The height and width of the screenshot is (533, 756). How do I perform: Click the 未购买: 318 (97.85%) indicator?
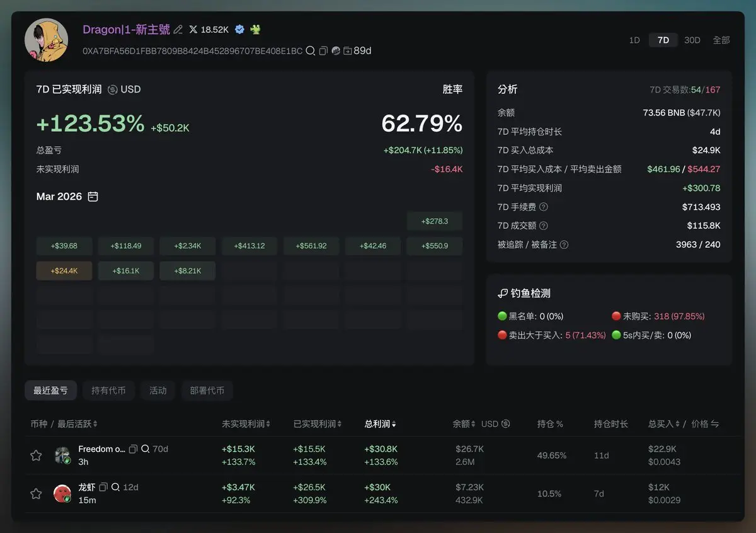658,316
